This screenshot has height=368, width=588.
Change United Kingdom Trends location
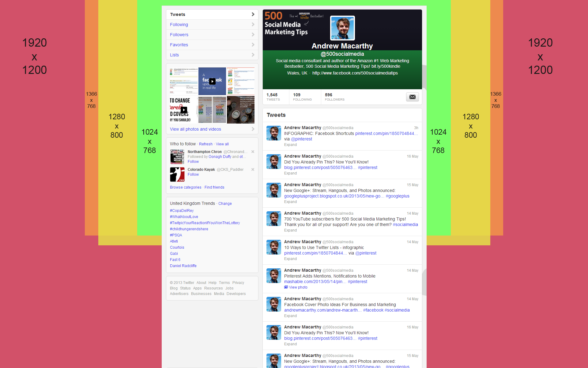225,204
